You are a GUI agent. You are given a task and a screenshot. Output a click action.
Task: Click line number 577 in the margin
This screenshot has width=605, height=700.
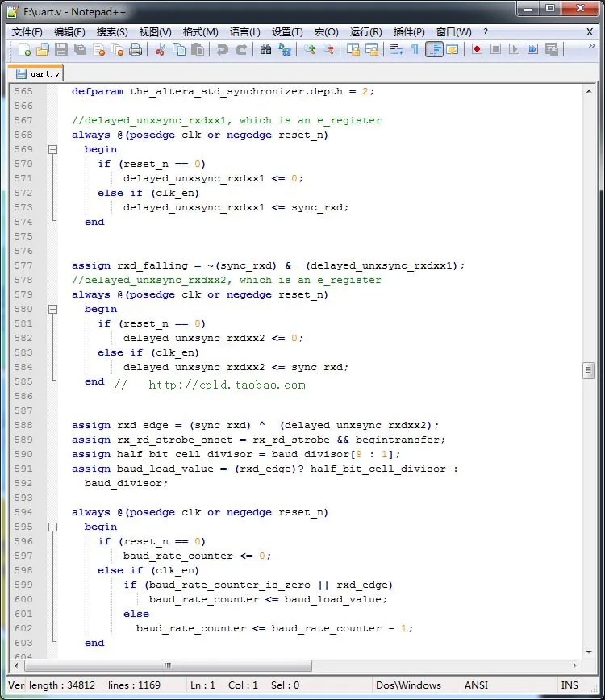point(23,265)
